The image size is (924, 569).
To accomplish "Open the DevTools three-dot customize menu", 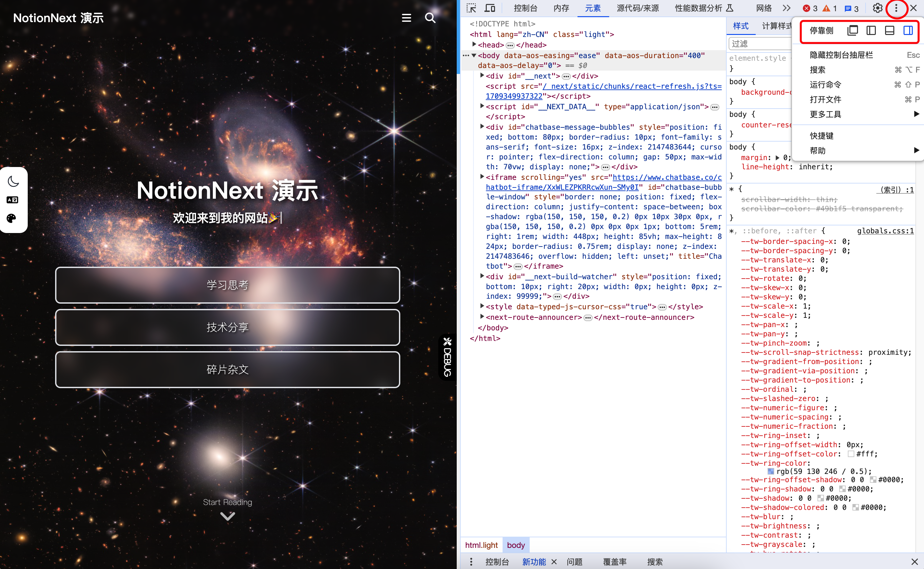I will tap(896, 8).
